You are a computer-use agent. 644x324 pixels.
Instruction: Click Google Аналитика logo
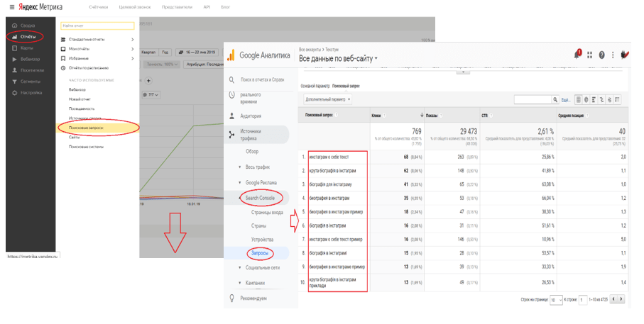[258, 55]
